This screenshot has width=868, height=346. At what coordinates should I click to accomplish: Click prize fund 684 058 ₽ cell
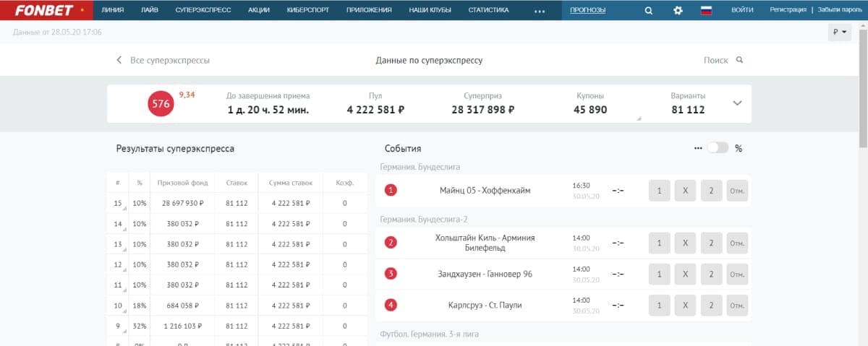pyautogui.click(x=184, y=305)
